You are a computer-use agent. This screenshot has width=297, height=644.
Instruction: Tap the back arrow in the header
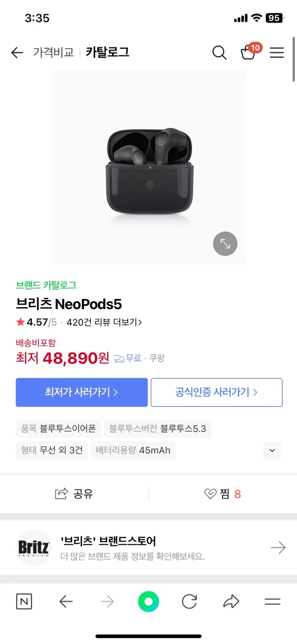click(x=17, y=53)
